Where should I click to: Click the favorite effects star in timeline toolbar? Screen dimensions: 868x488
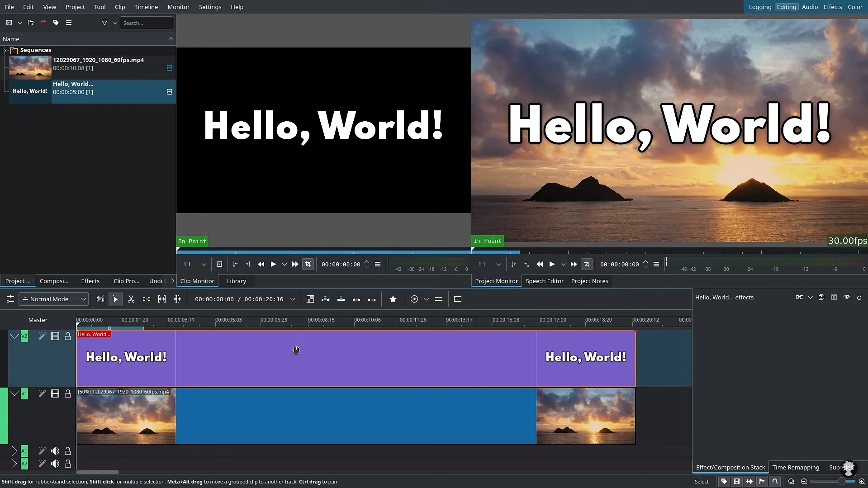(393, 299)
